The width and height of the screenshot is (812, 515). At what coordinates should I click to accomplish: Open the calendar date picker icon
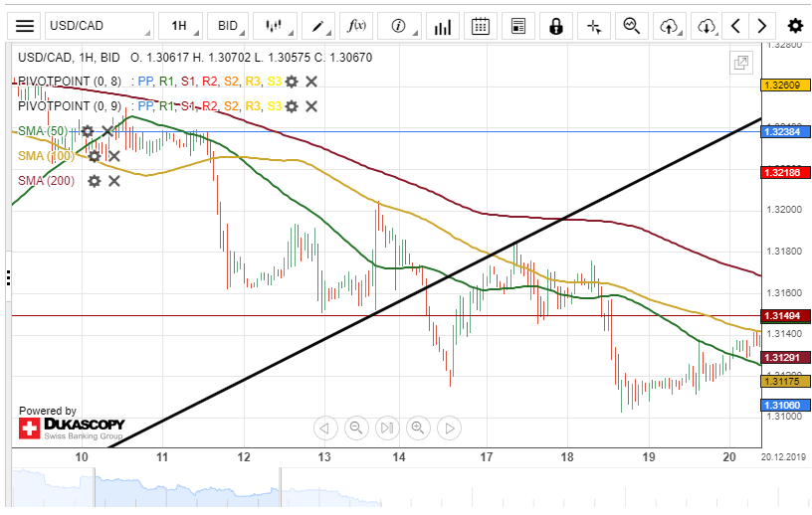(481, 26)
